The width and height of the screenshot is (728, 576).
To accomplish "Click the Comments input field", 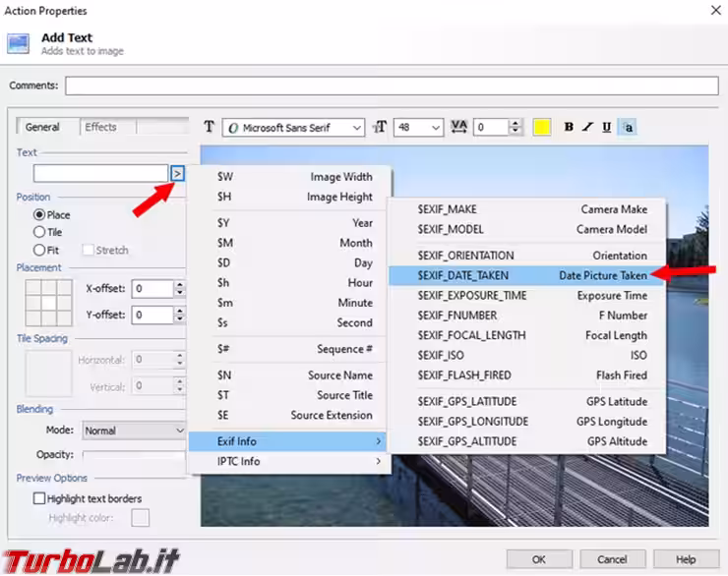I will [x=392, y=86].
